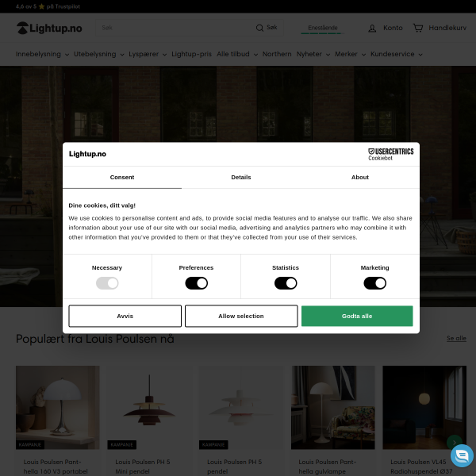Open the Konto account icon
Image resolution: width=476 pixels, height=476 pixels.
[372, 29]
